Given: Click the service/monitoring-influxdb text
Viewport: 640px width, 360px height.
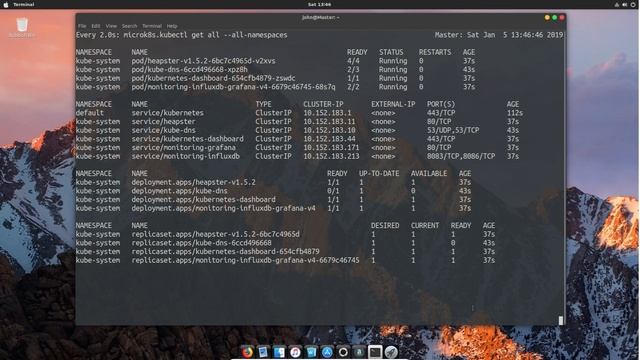Looking at the screenshot, I should 185,156.
